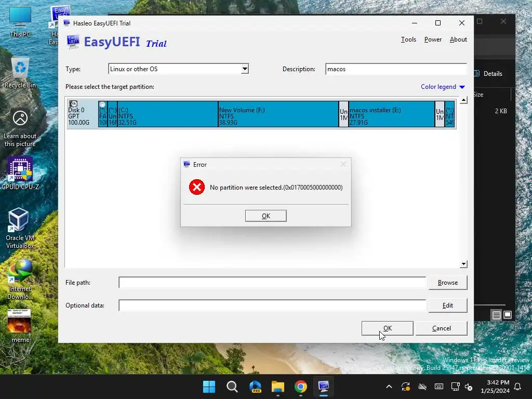Open the Windows Start menu
Image resolution: width=532 pixels, height=399 pixels.
tap(209, 387)
